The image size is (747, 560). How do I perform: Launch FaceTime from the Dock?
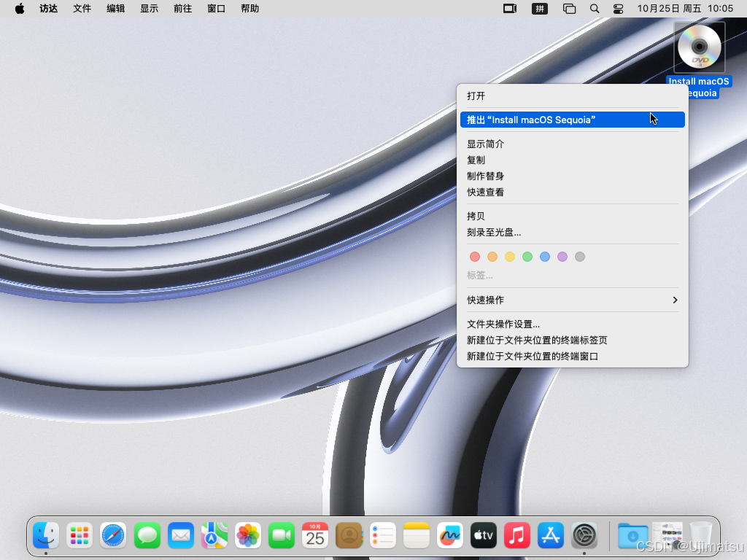coord(282,535)
